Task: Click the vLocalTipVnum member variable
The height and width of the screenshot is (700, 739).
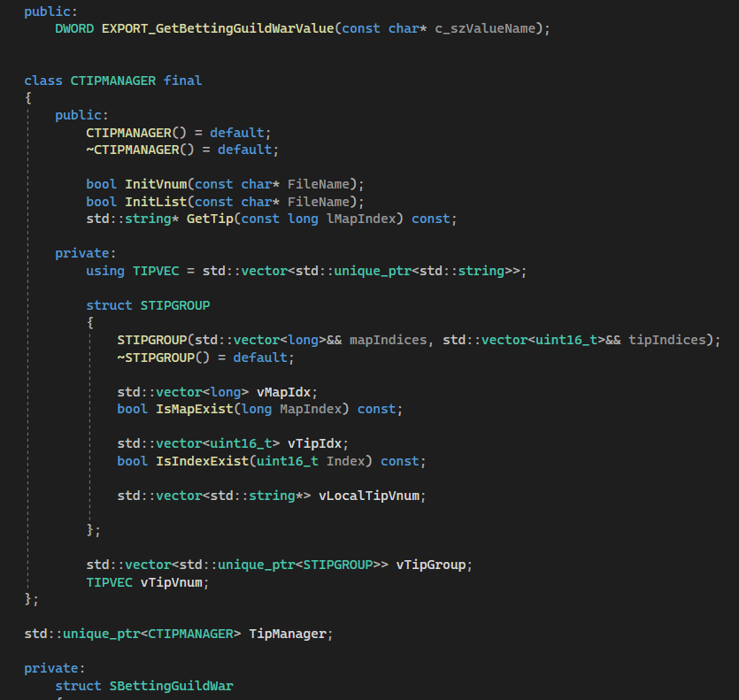Action: [x=370, y=496]
